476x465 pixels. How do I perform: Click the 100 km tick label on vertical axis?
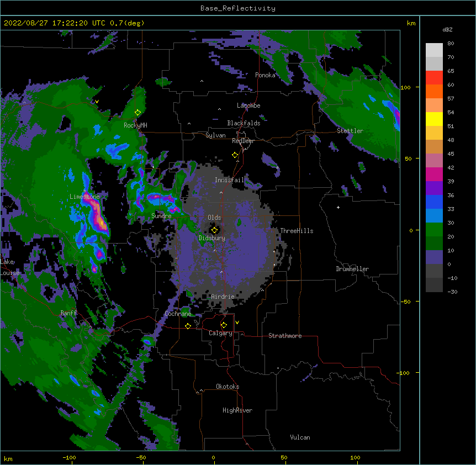405,87
